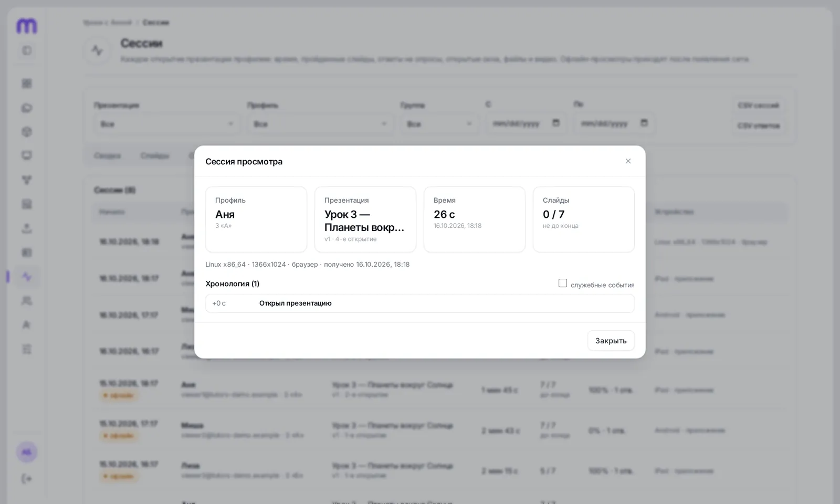Viewport: 840px width, 504px height.
Task: Open the chat bubble icon in sidebar
Action: [x=27, y=108]
